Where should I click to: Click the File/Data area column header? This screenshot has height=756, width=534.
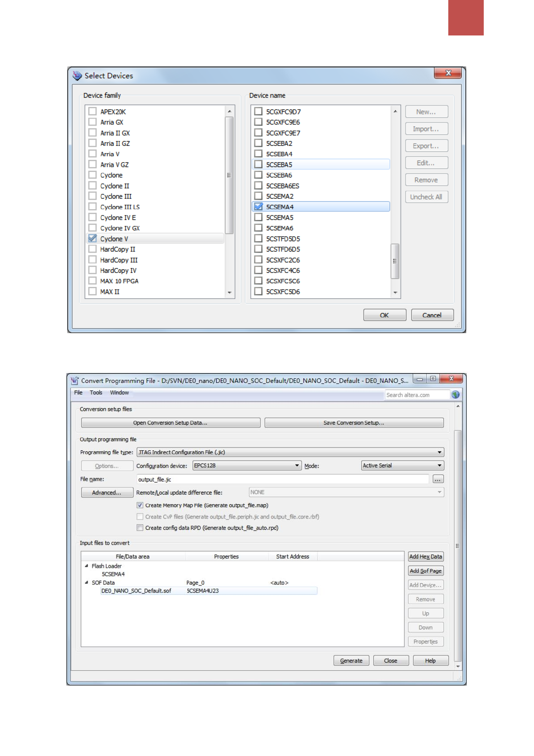click(x=133, y=557)
